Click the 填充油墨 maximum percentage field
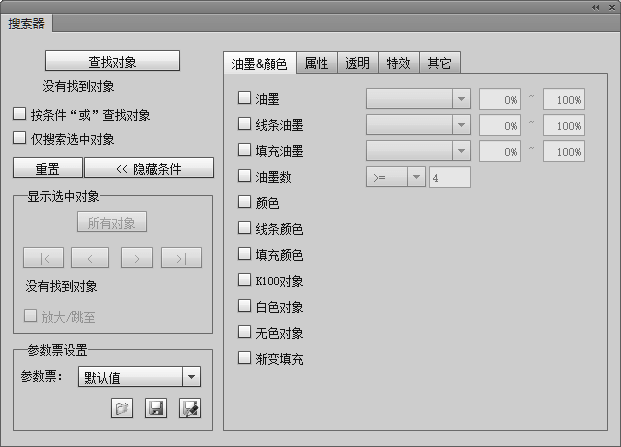 (x=564, y=151)
